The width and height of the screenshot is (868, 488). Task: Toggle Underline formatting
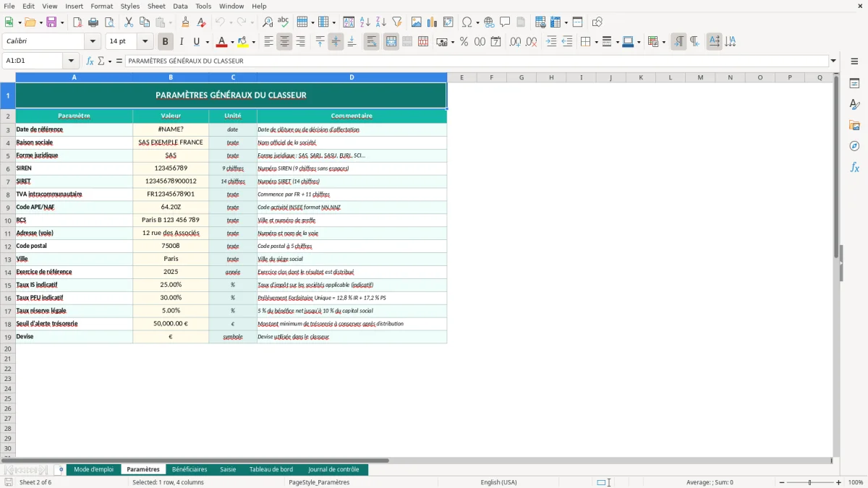[x=196, y=42]
